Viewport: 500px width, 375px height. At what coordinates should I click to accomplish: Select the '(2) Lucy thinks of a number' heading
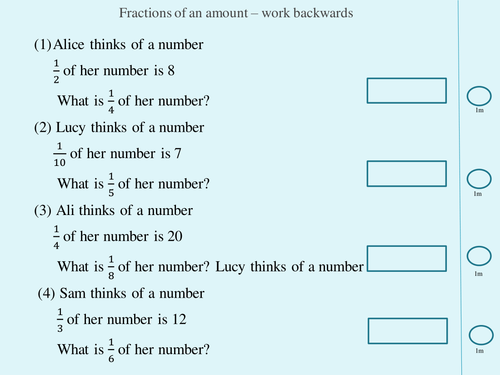coord(119,128)
